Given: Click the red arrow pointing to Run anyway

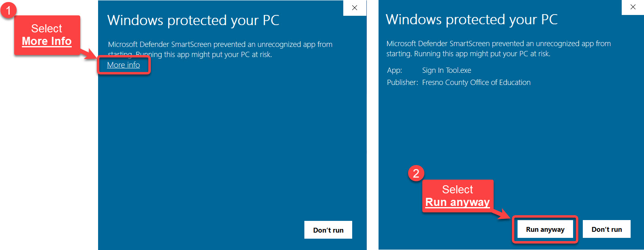Looking at the screenshot, I should click(503, 214).
